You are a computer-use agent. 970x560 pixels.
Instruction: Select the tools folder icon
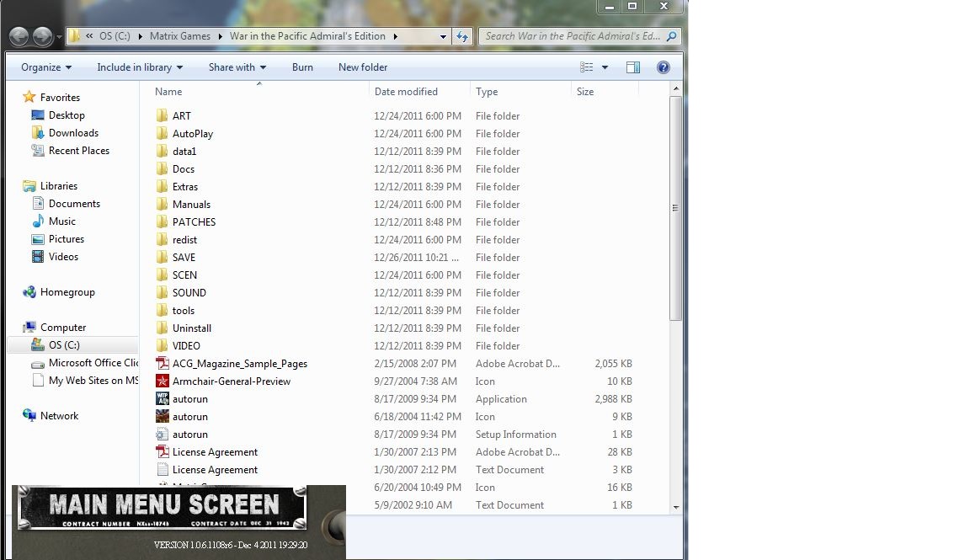click(162, 311)
